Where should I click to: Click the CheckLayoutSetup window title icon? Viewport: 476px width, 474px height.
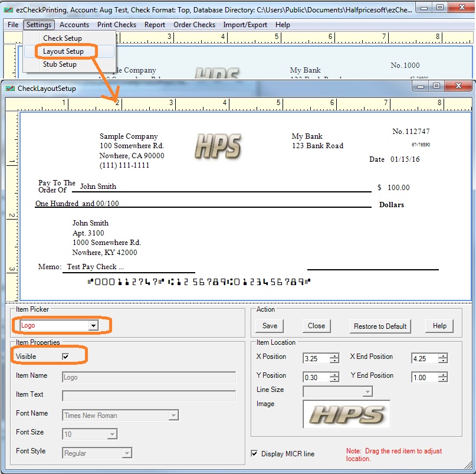(10, 89)
